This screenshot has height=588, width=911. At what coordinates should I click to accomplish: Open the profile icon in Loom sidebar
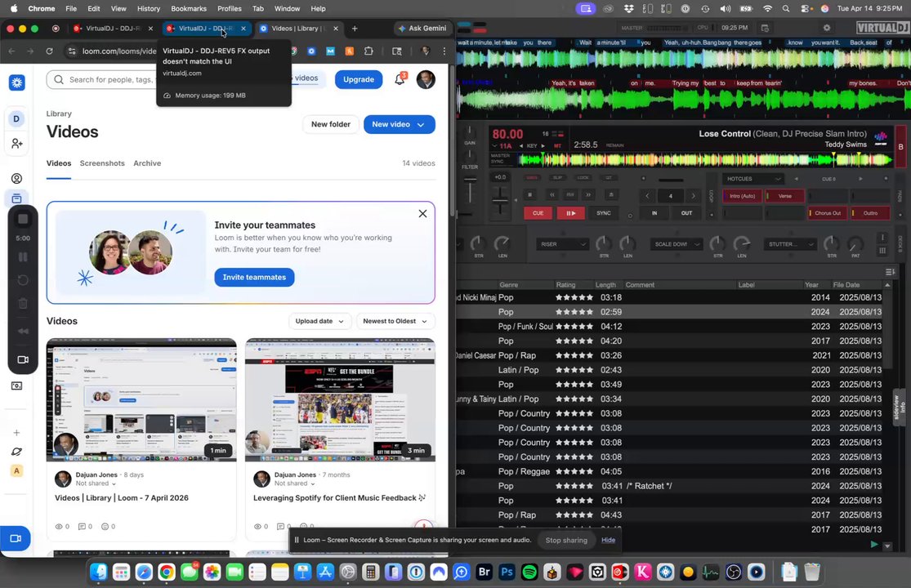click(x=17, y=178)
